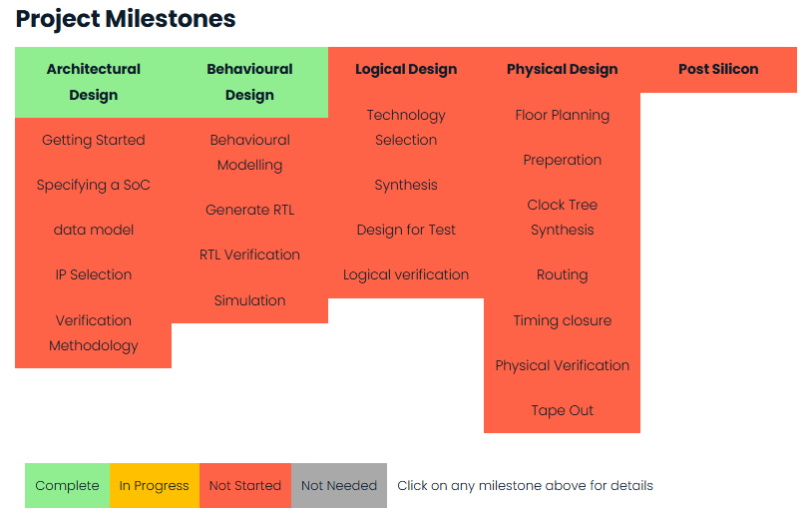
Task: Open the Technology Selection milestone
Action: (406, 128)
